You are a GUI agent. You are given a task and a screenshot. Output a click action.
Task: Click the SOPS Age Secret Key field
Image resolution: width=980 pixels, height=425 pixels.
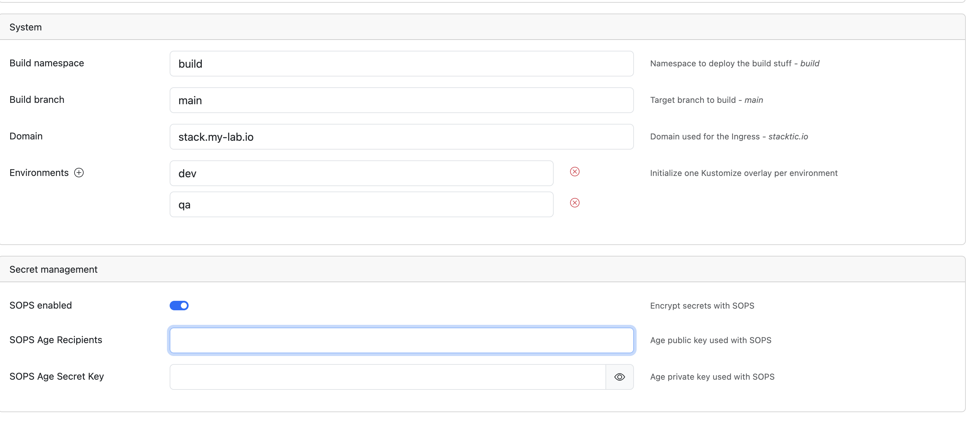tap(387, 377)
